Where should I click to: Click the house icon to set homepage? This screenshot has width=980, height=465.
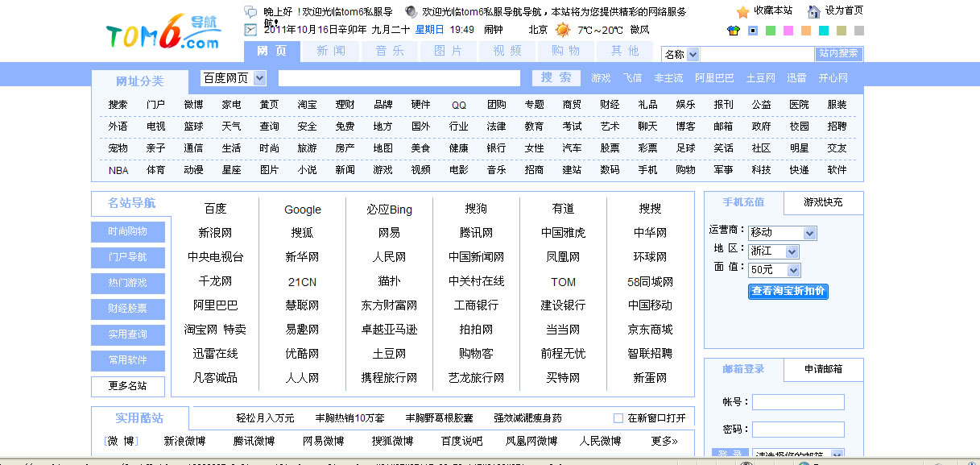coord(813,11)
